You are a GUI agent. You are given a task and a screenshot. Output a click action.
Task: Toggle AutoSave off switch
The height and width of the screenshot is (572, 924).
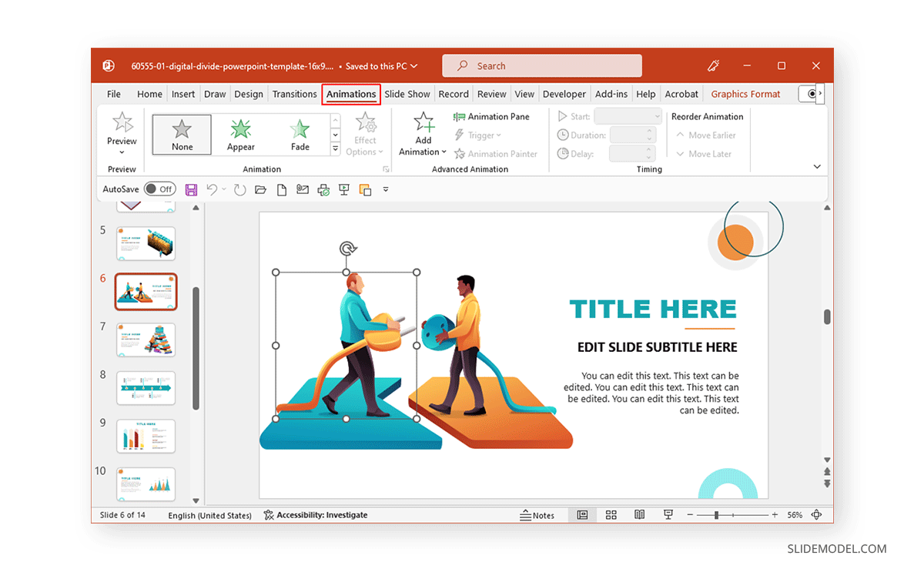159,189
